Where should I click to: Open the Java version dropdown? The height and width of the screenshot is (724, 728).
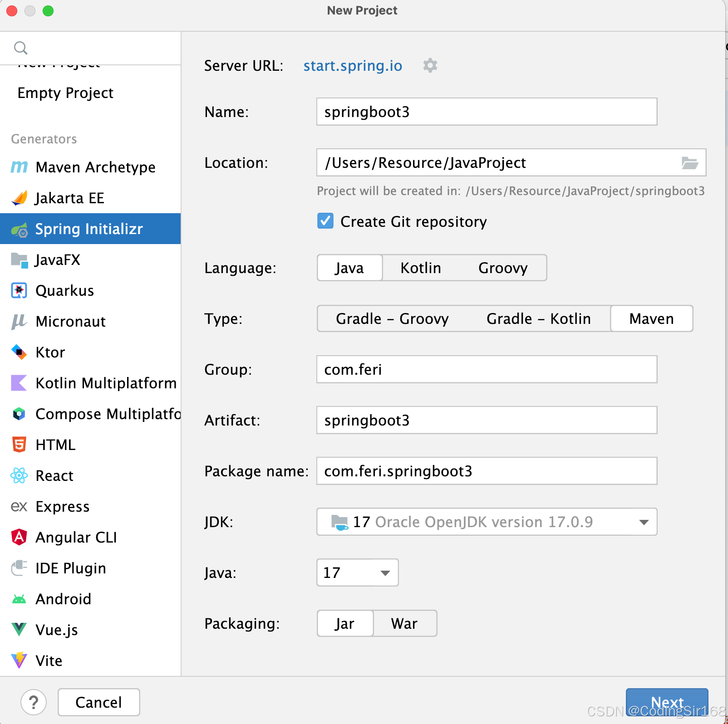click(358, 573)
